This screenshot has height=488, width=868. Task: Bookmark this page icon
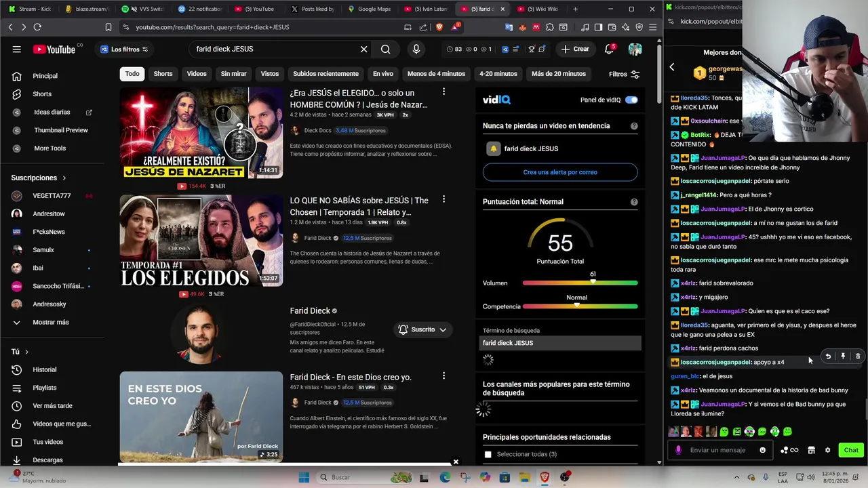point(108,27)
